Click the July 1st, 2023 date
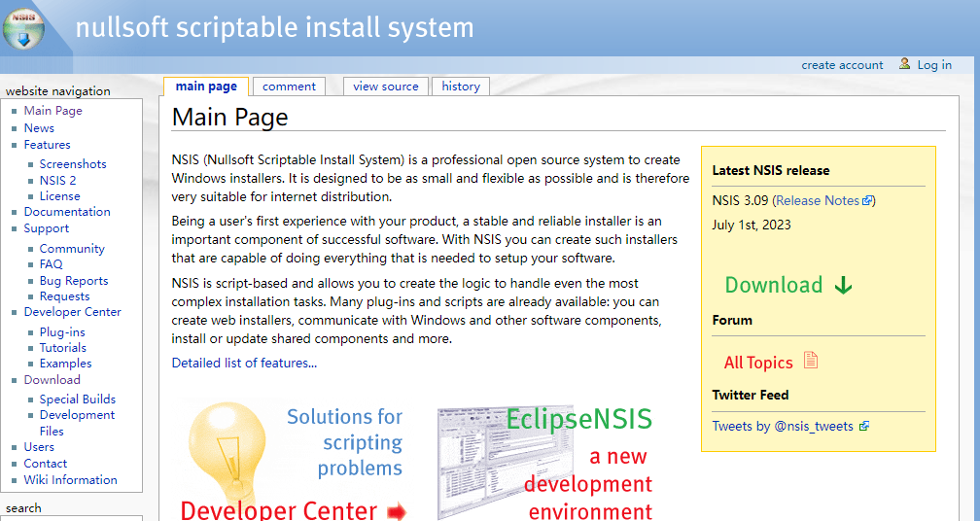This screenshot has height=521, width=980. pyautogui.click(x=752, y=225)
